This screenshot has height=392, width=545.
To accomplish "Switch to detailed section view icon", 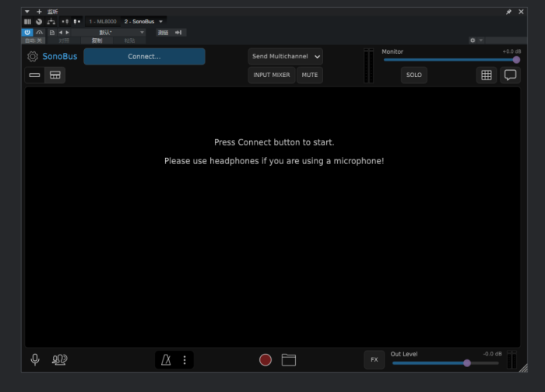I will (55, 75).
